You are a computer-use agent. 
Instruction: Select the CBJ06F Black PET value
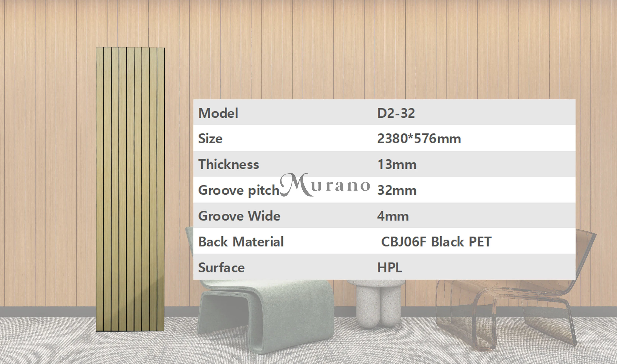click(436, 242)
